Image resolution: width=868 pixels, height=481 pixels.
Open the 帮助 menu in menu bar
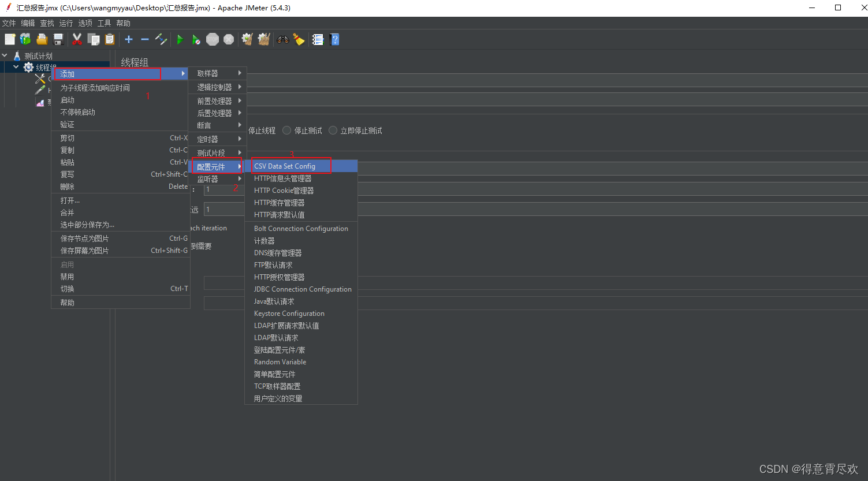pyautogui.click(x=124, y=23)
